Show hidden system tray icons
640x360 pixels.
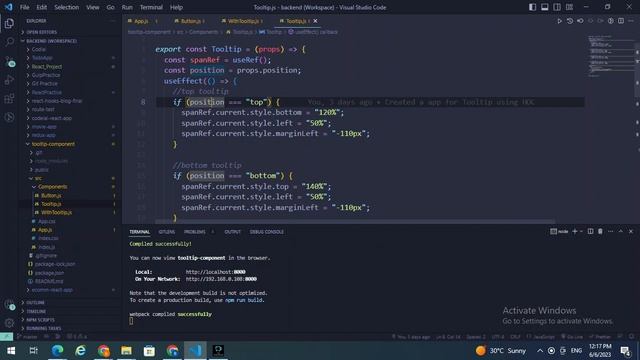coord(540,351)
